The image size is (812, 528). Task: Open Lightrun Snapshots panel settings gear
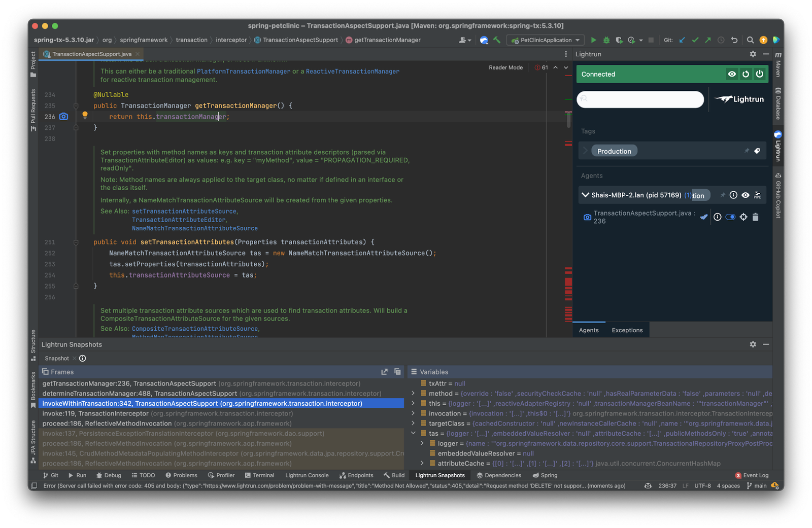753,344
